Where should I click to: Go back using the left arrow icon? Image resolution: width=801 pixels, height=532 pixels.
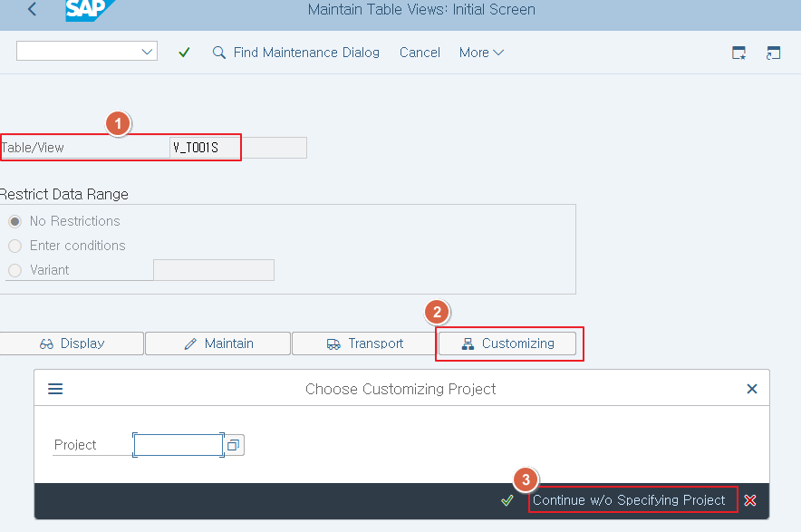(x=33, y=9)
